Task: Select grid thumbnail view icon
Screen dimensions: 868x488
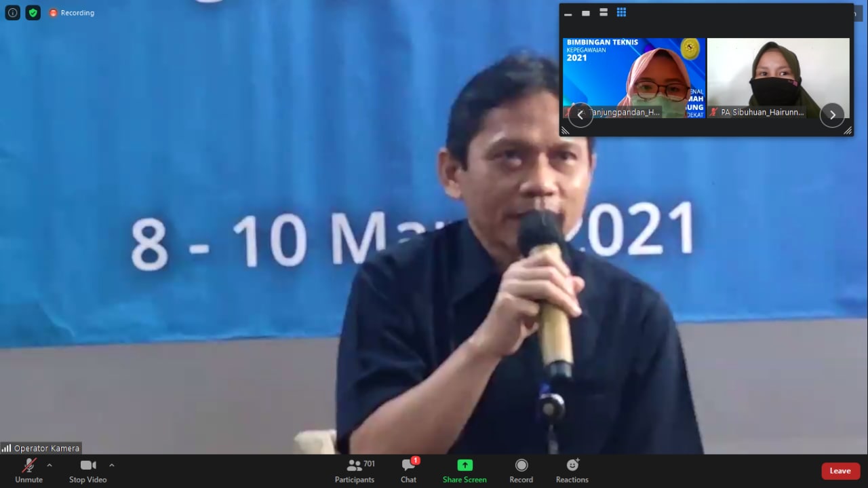Action: coord(621,12)
